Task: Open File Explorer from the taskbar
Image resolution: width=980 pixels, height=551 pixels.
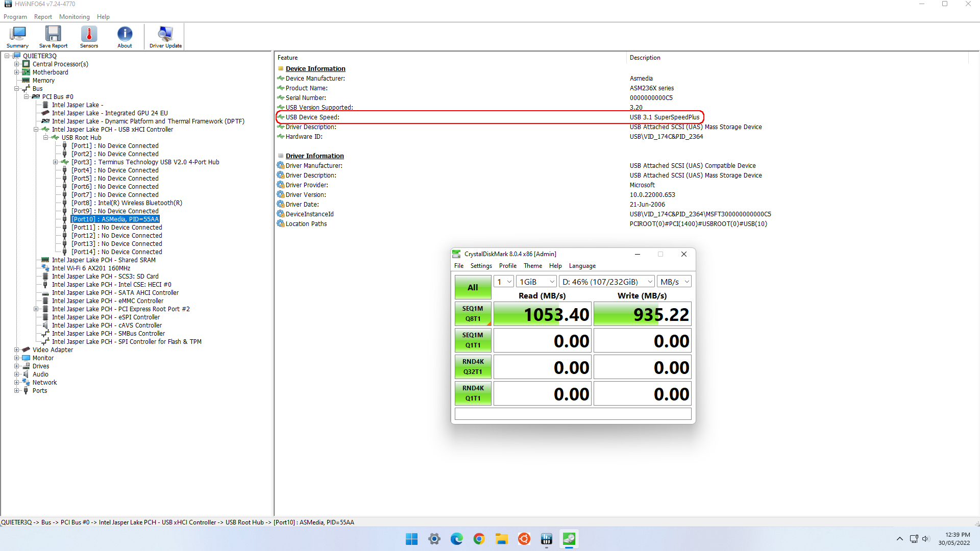Action: tap(501, 539)
